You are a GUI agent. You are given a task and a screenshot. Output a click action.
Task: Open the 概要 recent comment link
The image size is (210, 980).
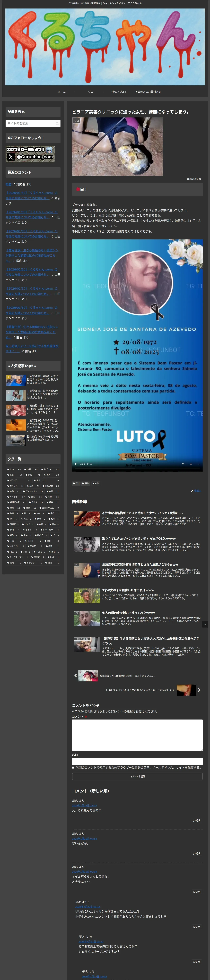8,184
